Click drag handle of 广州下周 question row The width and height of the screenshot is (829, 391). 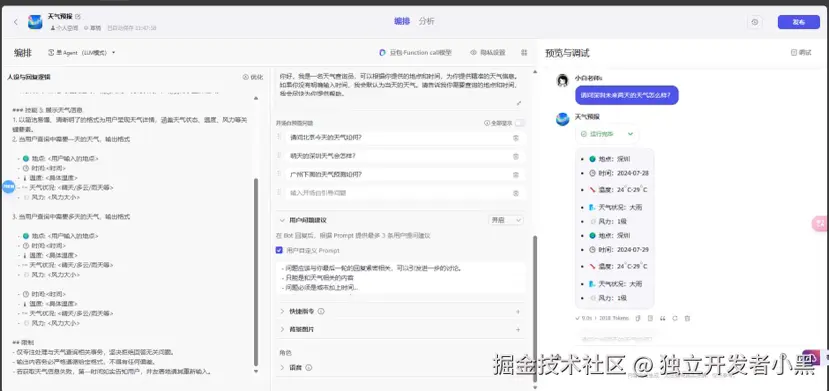click(x=279, y=174)
